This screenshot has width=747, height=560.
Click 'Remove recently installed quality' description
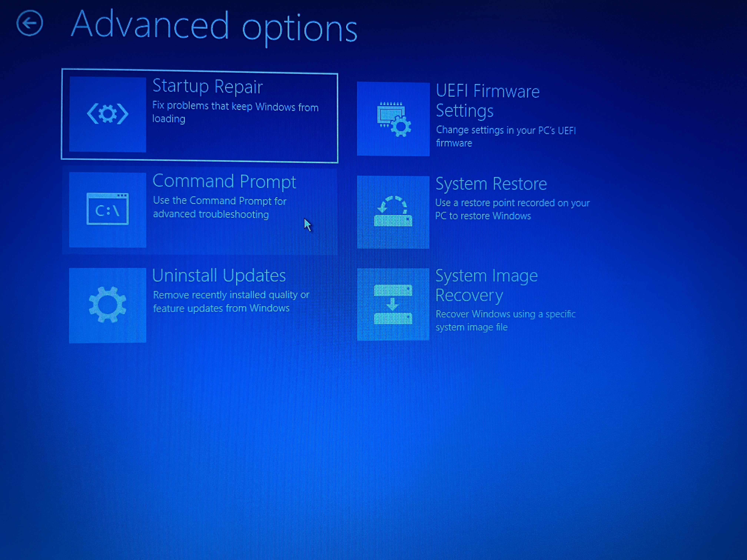pyautogui.click(x=231, y=295)
